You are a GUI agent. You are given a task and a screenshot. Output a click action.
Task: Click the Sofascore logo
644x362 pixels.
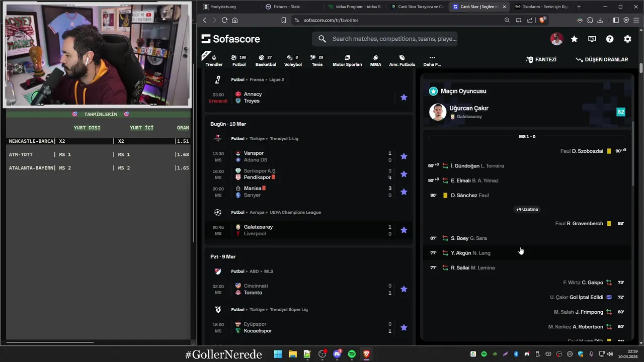(230, 39)
